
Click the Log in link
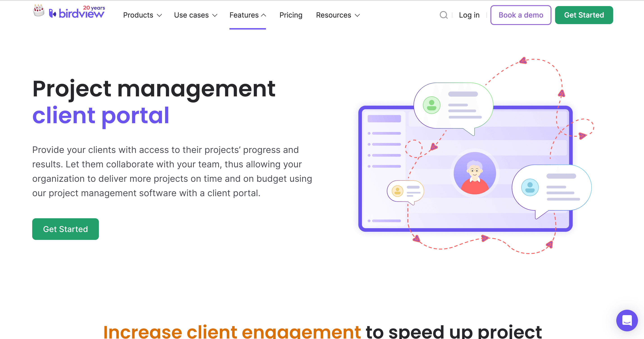point(469,15)
